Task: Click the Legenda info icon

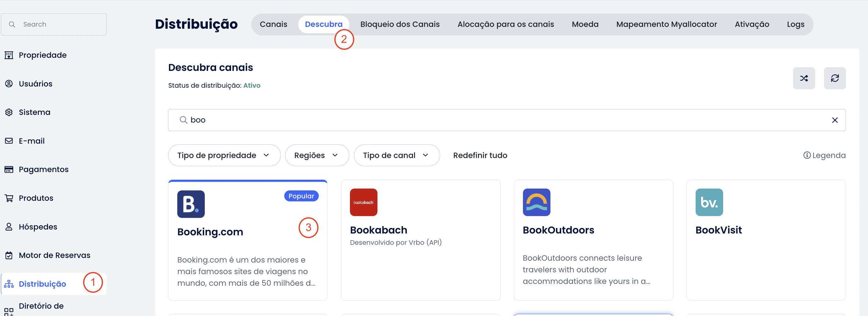Action: 807,155
